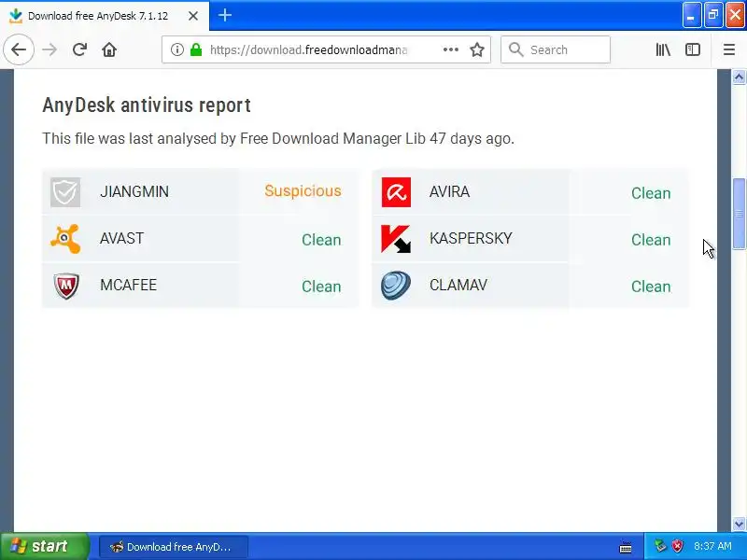Click the McAfee red shield logo

[65, 286]
